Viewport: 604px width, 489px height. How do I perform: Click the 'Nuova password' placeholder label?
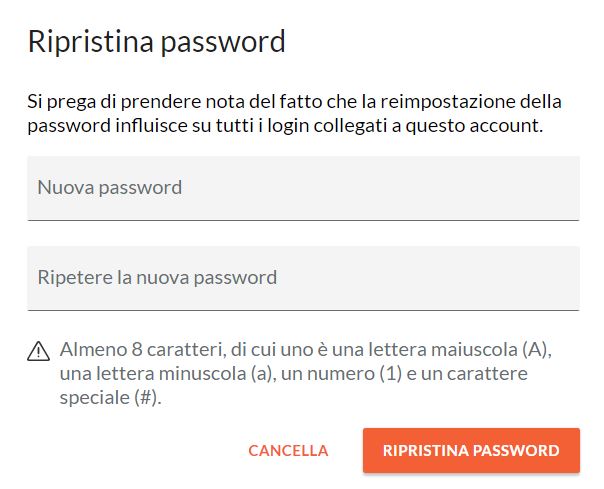(110, 188)
